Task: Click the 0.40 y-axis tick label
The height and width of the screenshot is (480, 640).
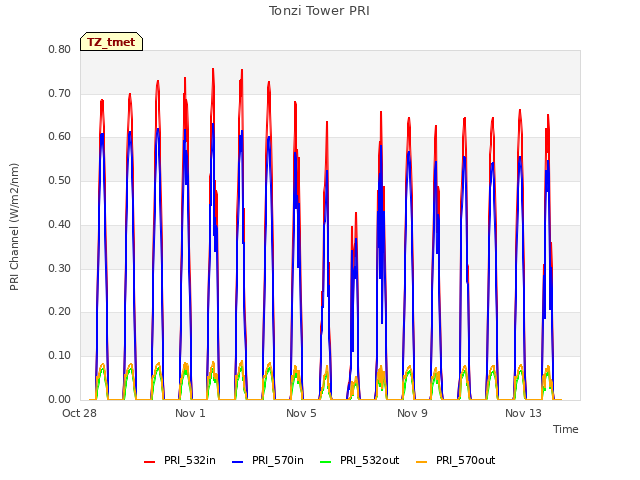Action: click(x=60, y=224)
